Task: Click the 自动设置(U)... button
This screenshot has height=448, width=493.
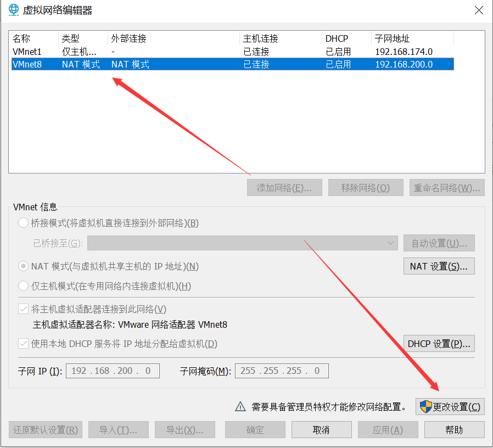Action: tap(439, 243)
